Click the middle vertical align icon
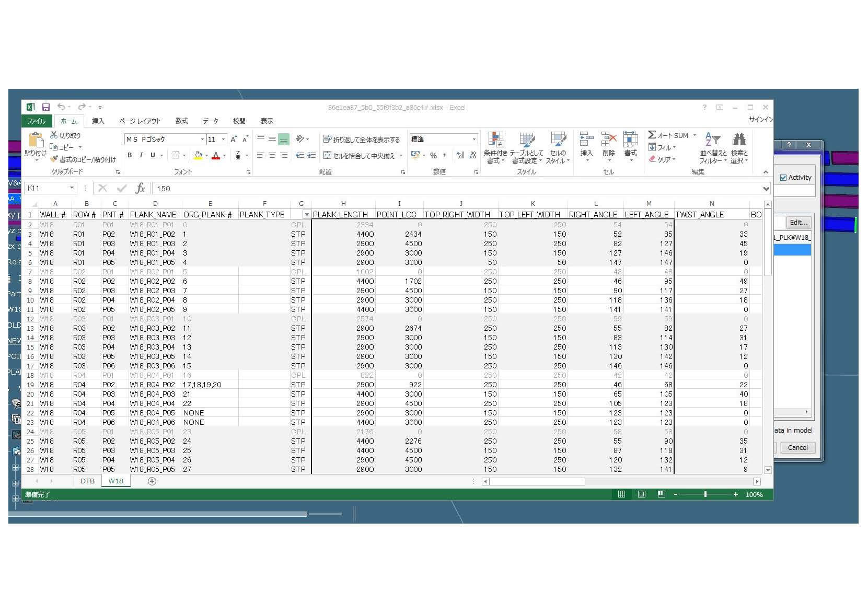Screen dimensions: 868x614 coord(272,139)
